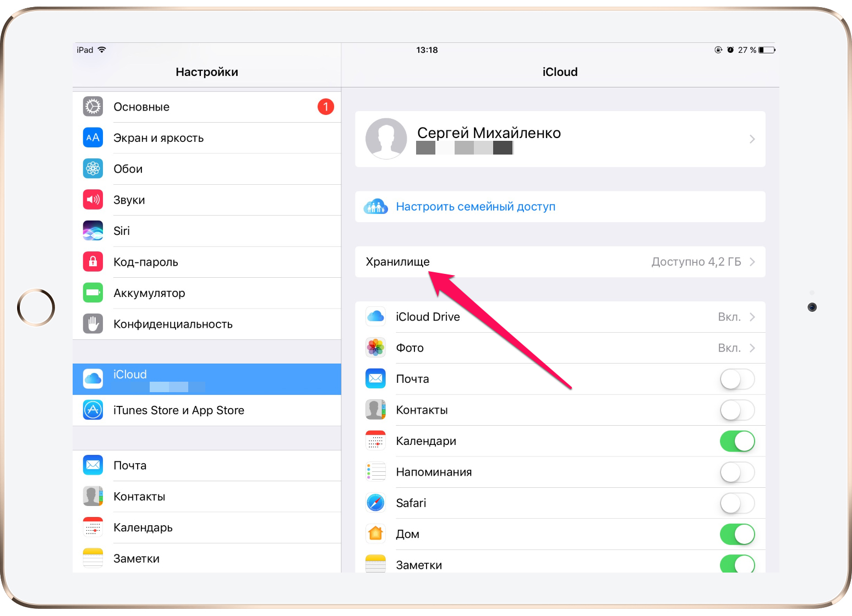Image resolution: width=852 pixels, height=616 pixels.
Task: Enable the Контакты iCloud toggle
Action: [x=738, y=410]
